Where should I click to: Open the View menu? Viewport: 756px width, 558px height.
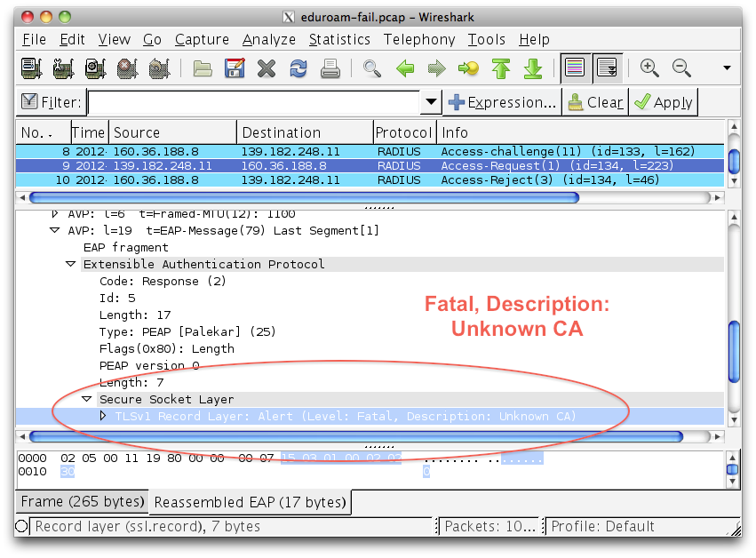tap(115, 40)
